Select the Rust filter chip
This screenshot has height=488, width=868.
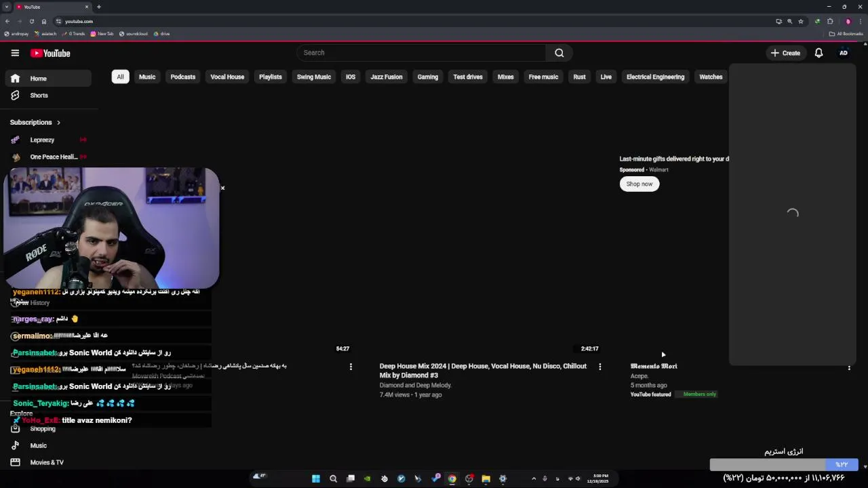[x=579, y=77]
